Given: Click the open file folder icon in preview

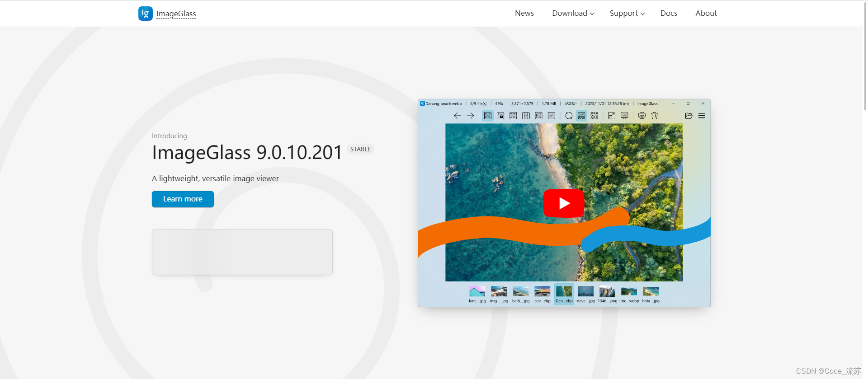Looking at the screenshot, I should click(689, 116).
